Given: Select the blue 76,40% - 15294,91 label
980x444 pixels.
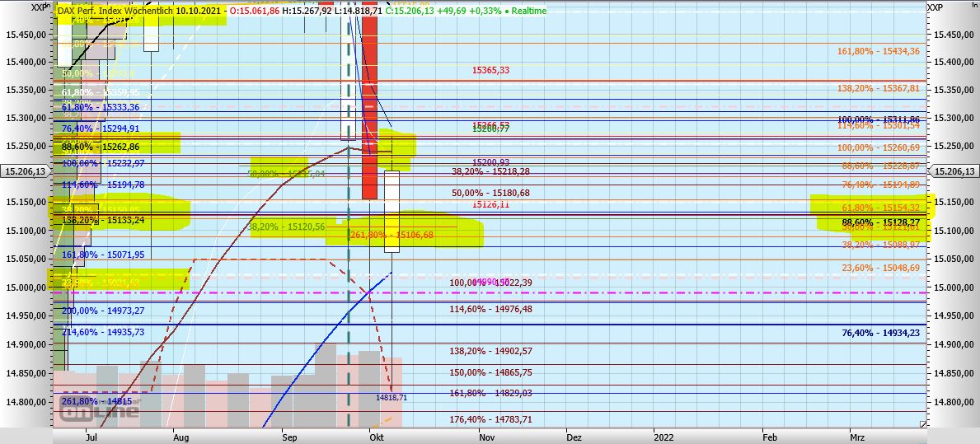Looking at the screenshot, I should (101, 129).
